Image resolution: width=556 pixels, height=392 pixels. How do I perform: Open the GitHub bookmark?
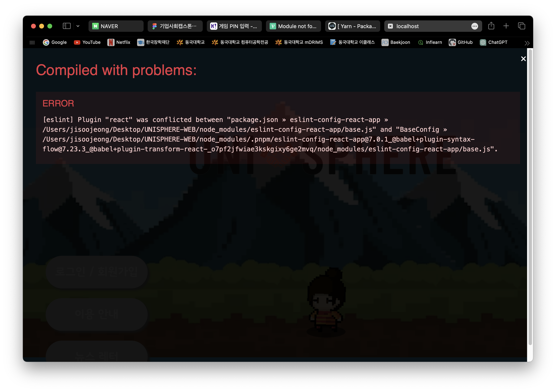[x=461, y=42]
